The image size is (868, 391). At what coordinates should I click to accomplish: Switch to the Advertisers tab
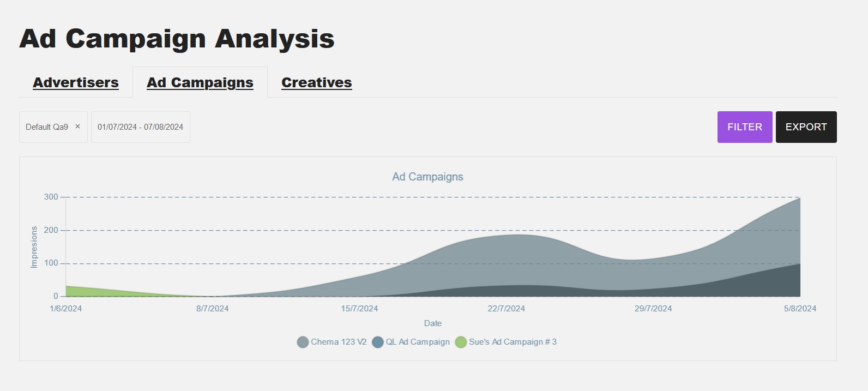[76, 82]
